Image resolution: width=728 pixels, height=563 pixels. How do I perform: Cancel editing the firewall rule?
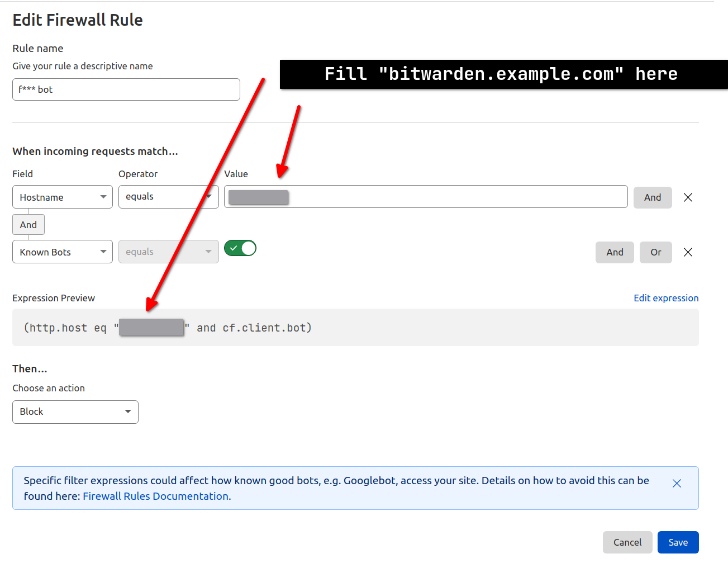pos(627,542)
